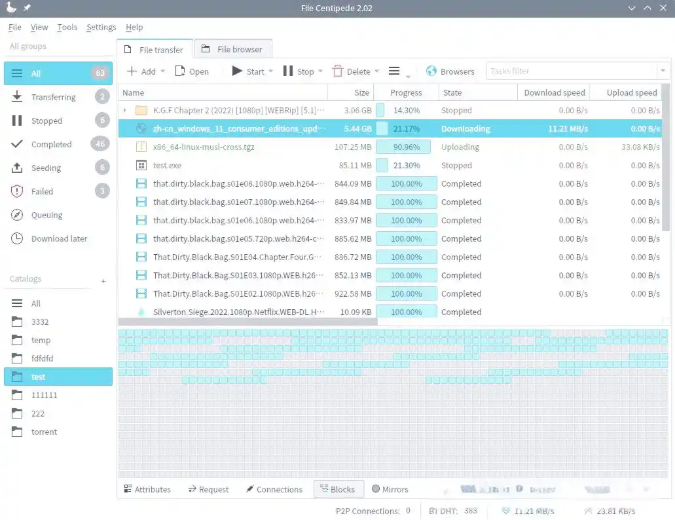Switch to the Connections tab
Screen dimensions: 675x520
(x=273, y=489)
